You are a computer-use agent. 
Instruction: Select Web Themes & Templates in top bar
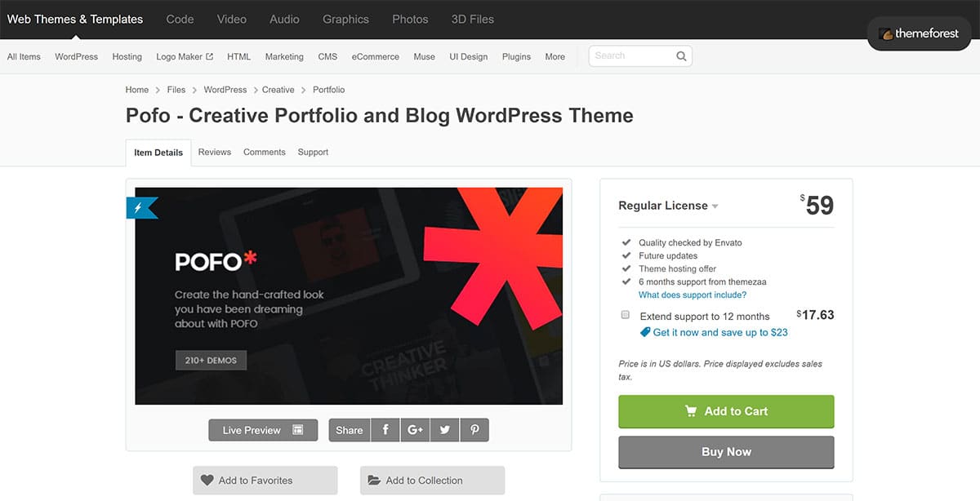pos(75,19)
